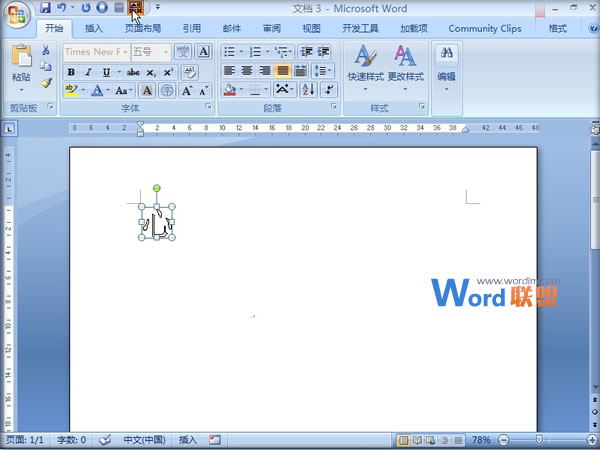Image resolution: width=600 pixels, height=450 pixels.
Task: Toggle subscript formatting
Action: pos(151,72)
